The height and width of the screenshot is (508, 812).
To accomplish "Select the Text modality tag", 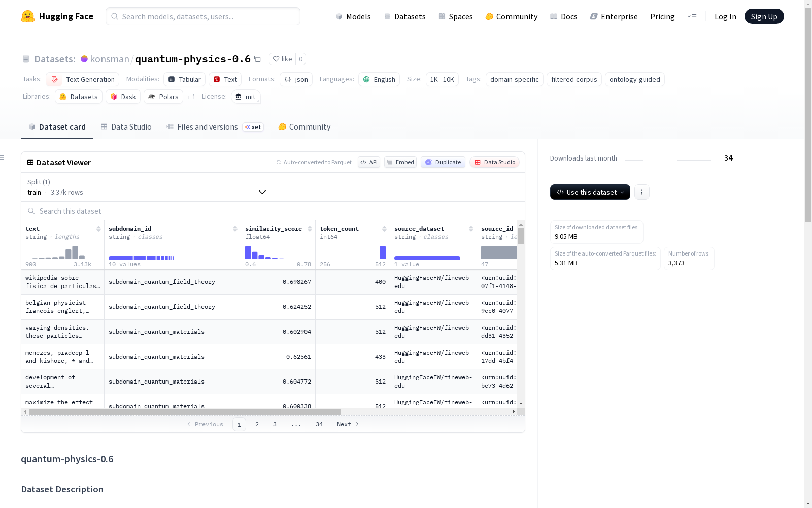I will click(x=225, y=79).
